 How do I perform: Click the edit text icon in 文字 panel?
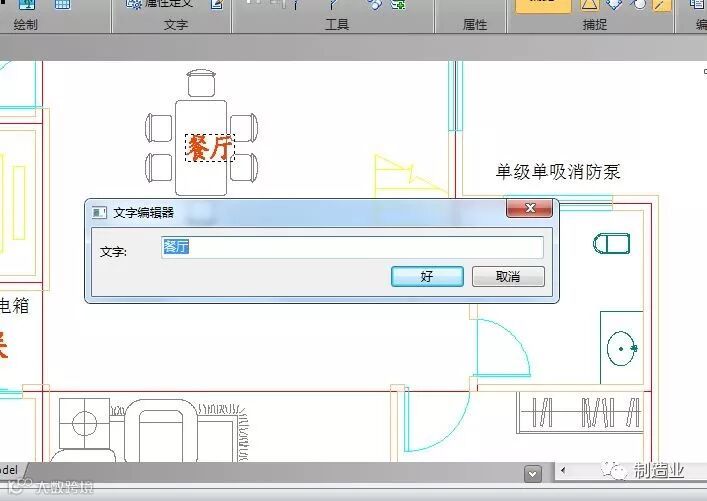click(x=217, y=4)
